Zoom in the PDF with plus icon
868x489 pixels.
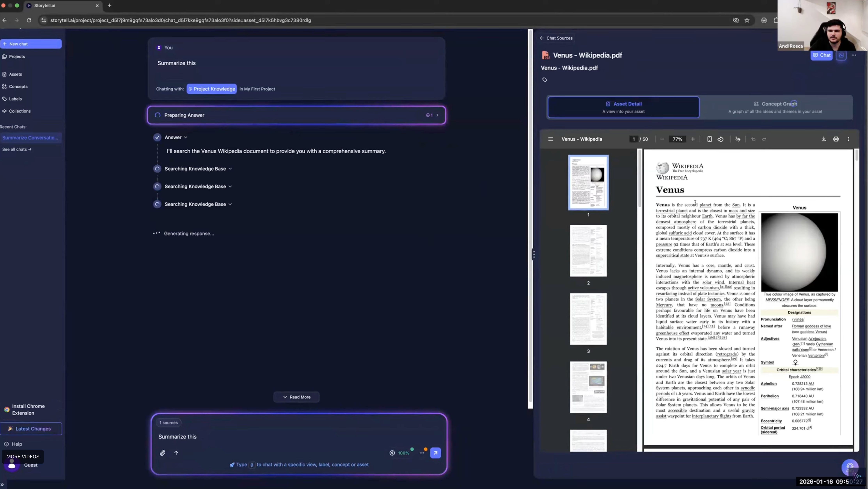point(693,139)
